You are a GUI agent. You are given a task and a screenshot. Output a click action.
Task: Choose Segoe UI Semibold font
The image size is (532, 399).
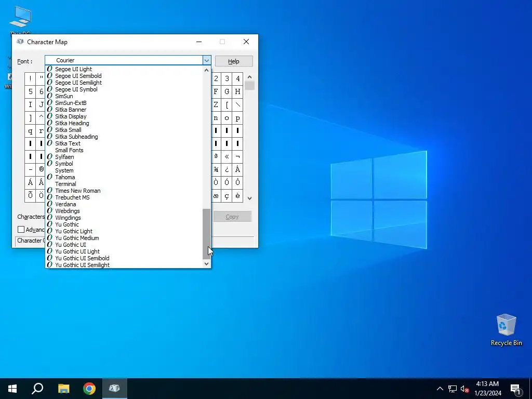[x=124, y=76]
